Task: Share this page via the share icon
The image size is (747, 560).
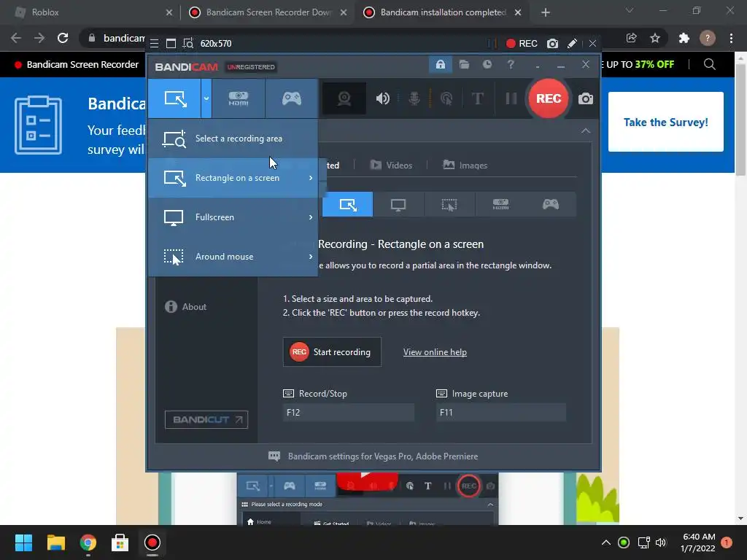Action: 631,38
